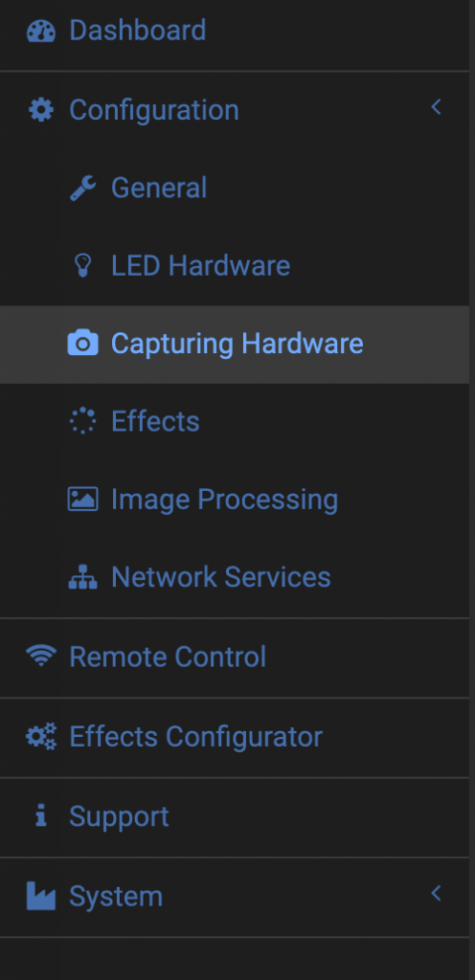Viewport: 475px width, 980px height.
Task: Click the Network Services sitemap icon
Action: [x=82, y=577]
